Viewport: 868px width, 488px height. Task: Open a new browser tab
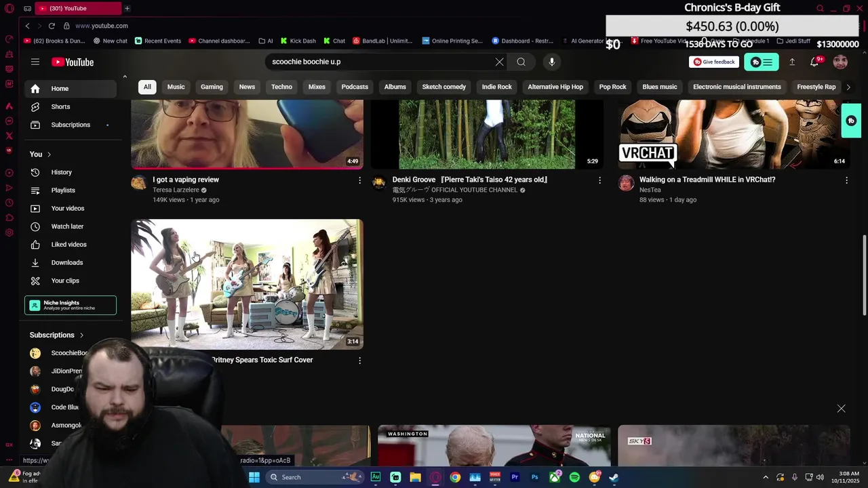point(127,8)
